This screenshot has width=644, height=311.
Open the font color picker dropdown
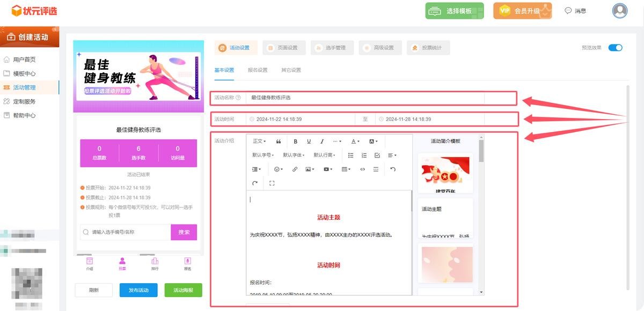pos(355,142)
